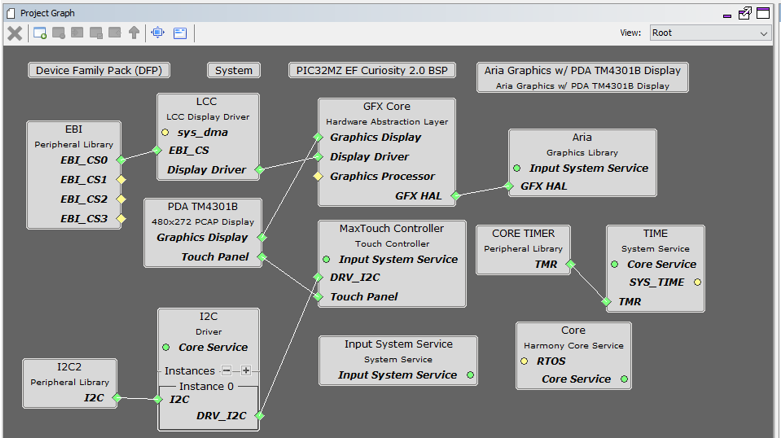The height and width of the screenshot is (445, 783).
Task: Select Aria Graphics w/ PDA TM4301B Display node
Action: (582, 77)
